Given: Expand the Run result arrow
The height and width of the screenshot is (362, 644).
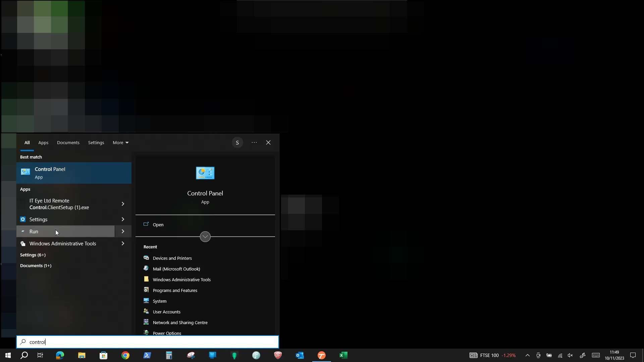Looking at the screenshot, I should click(x=123, y=231).
